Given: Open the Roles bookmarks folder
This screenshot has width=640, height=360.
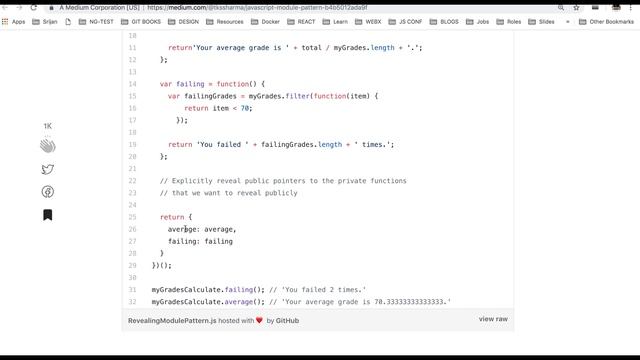Looking at the screenshot, I should click(509, 22).
